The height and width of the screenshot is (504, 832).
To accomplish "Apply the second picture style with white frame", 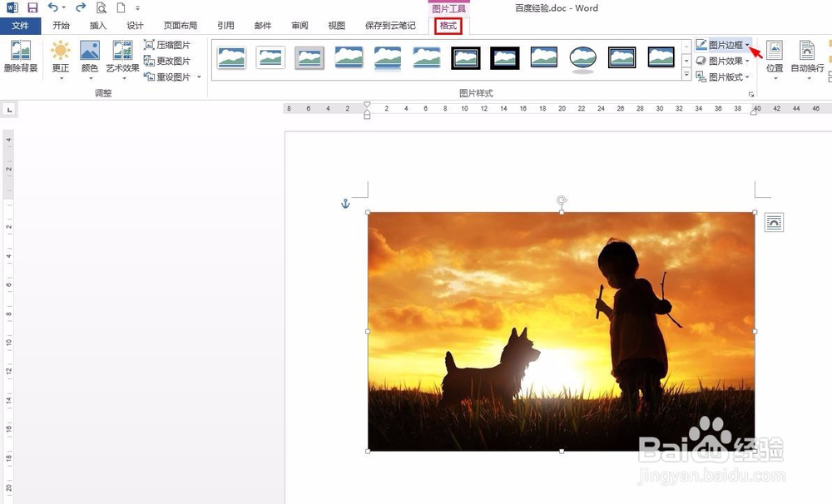I will click(270, 57).
